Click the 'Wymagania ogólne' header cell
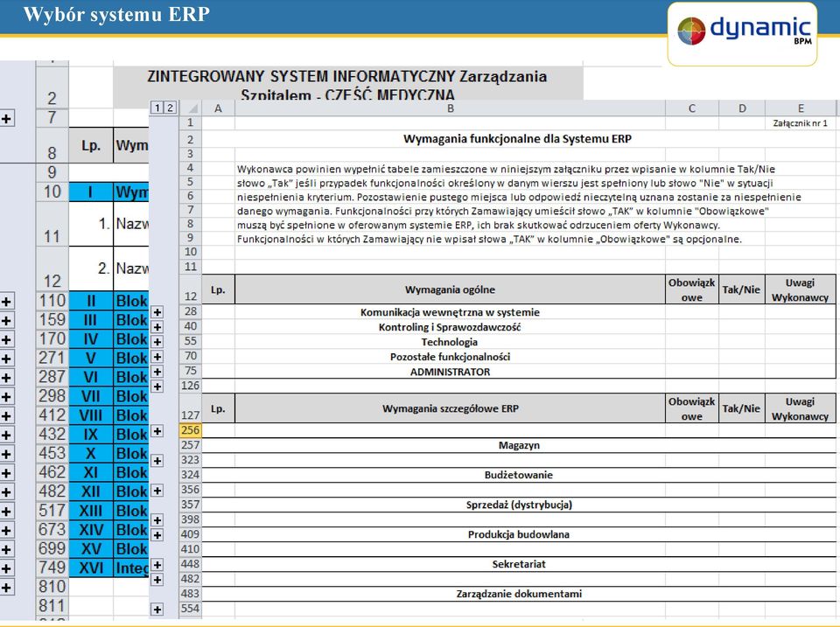This screenshot has width=840, height=627. pos(450,289)
